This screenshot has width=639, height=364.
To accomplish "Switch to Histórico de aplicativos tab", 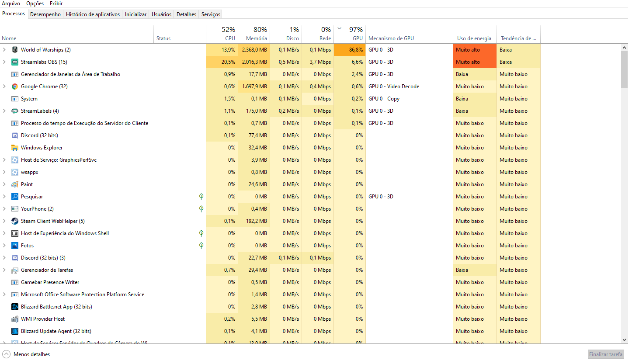I will (x=93, y=14).
